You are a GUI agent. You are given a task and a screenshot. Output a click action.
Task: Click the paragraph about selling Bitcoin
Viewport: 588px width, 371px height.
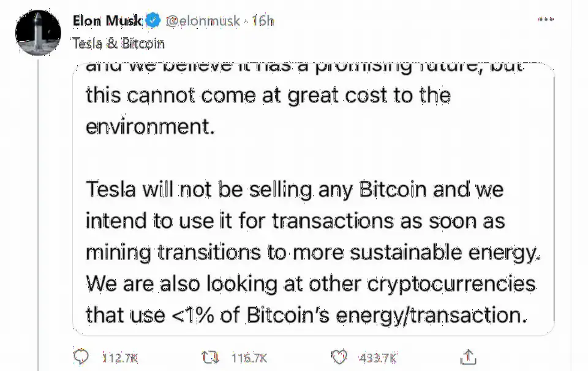click(313, 251)
